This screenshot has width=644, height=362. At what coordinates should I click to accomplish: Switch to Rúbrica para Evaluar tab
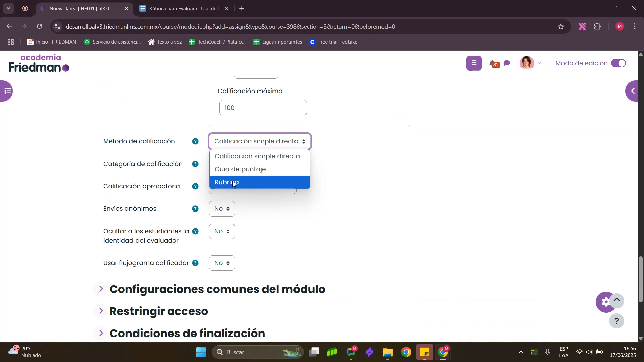point(182,9)
